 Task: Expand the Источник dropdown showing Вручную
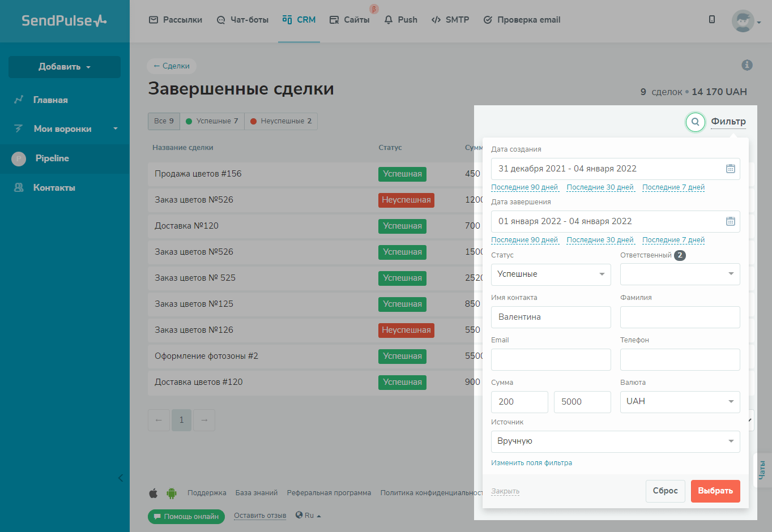click(615, 441)
